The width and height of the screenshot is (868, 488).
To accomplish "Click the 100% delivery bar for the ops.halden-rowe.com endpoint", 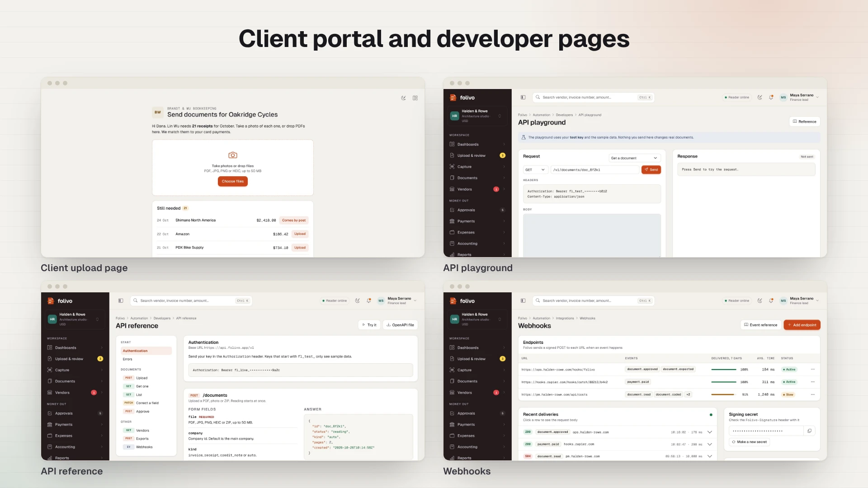I will [724, 370].
